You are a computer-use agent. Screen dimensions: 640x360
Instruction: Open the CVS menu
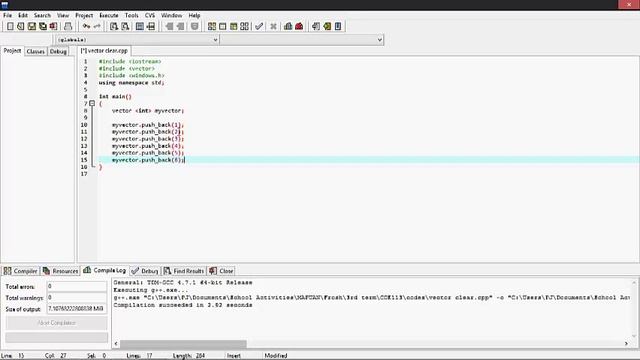pyautogui.click(x=150, y=15)
